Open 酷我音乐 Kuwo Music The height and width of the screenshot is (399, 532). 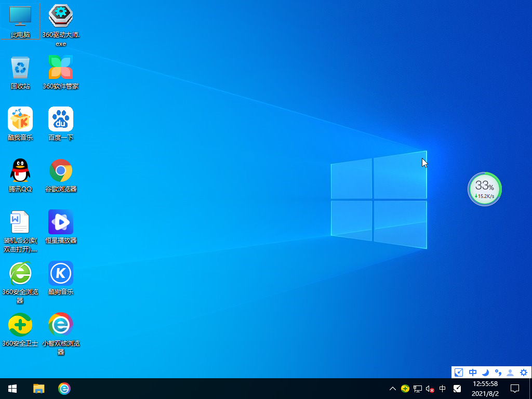tap(20, 118)
